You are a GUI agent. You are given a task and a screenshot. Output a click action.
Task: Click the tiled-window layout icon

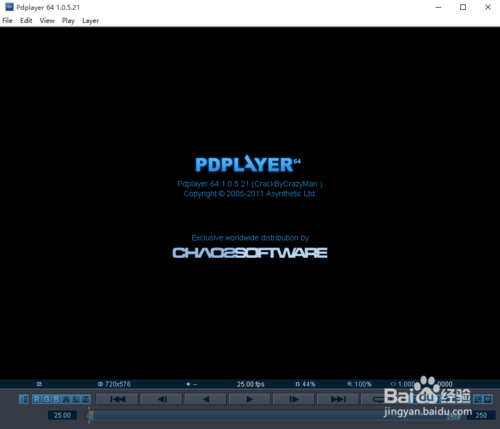point(478,399)
